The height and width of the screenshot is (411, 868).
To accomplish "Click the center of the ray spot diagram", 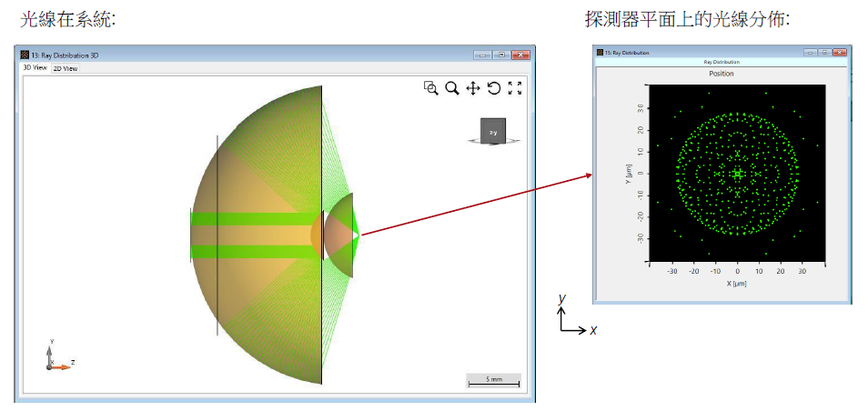I will pyautogui.click(x=738, y=173).
